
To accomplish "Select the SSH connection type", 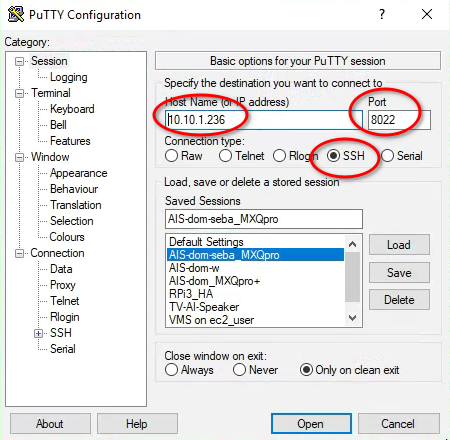I will (x=333, y=156).
